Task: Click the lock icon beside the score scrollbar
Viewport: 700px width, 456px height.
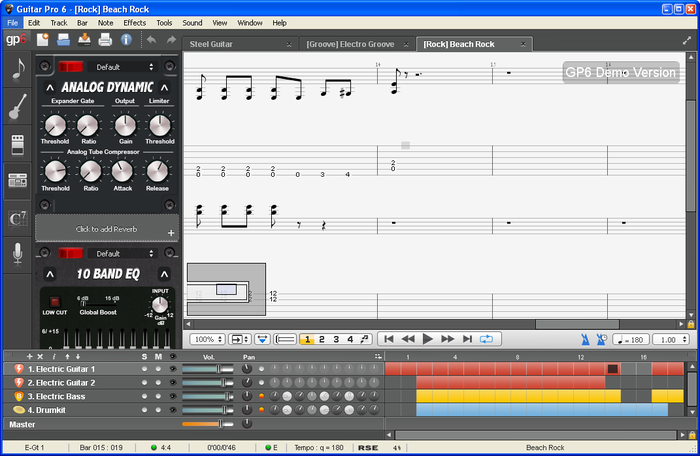Action: tap(691, 324)
